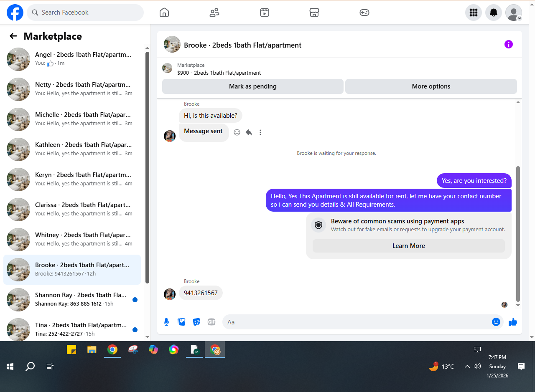This screenshot has height=392, width=535.
Task: Open the Friends icon in top navigation
Action: [214, 13]
